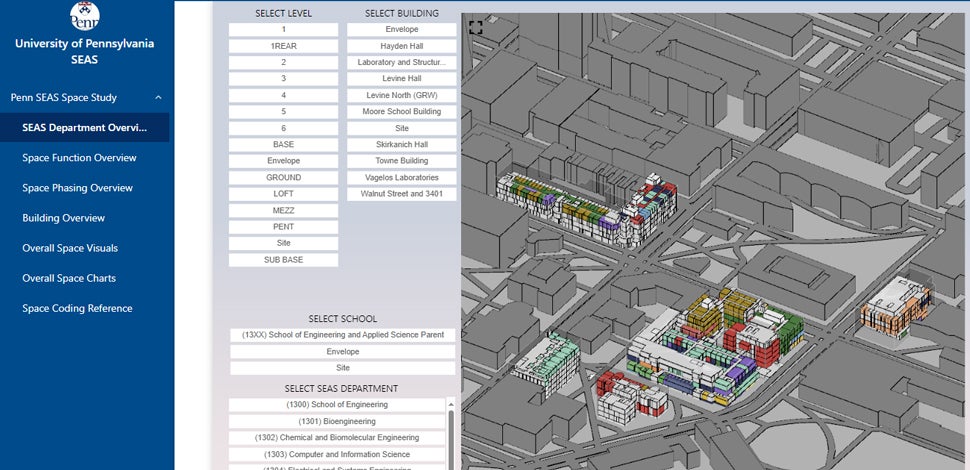Click the SELECT LEVEL heading

tap(283, 13)
